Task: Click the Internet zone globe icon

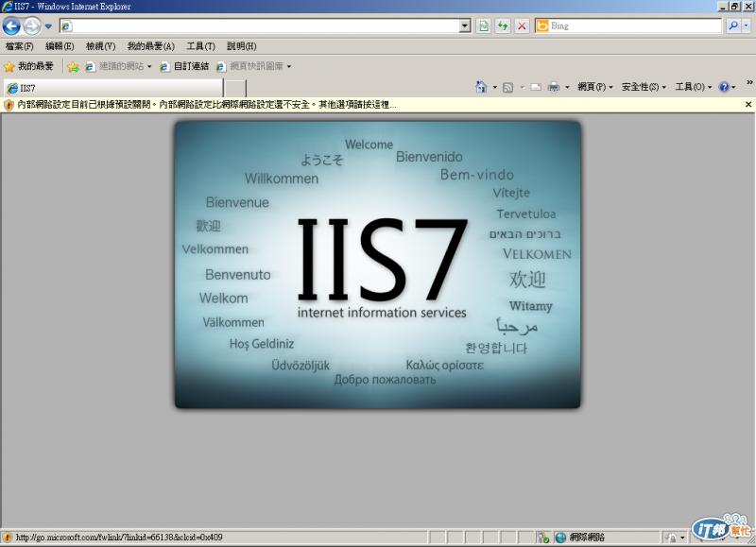Action: click(560, 538)
